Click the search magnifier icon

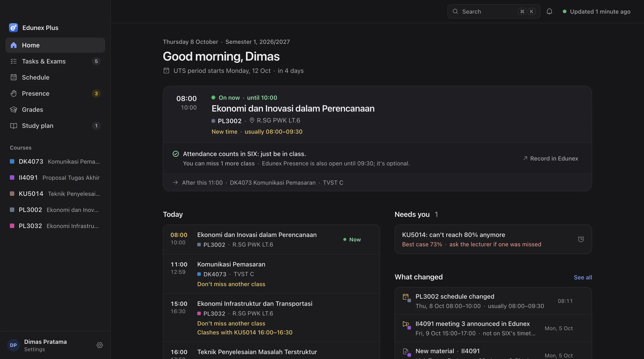pos(455,11)
